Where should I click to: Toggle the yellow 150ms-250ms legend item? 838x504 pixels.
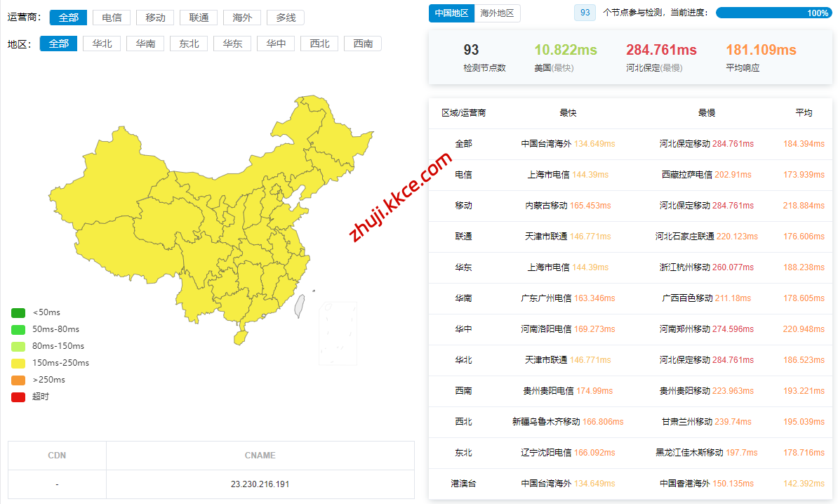pyautogui.click(x=18, y=363)
